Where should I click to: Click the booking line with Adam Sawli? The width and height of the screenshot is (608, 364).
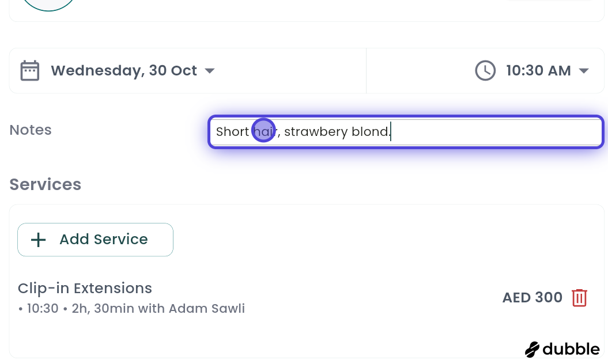point(132,308)
